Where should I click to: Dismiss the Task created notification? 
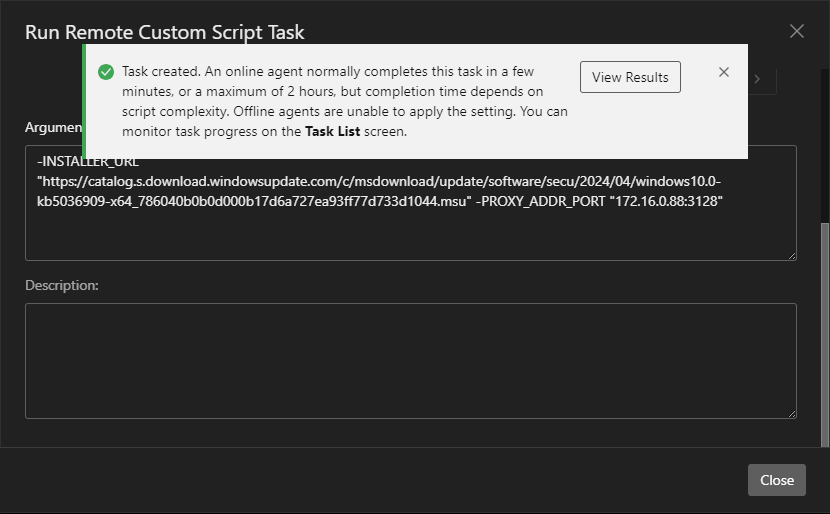(724, 72)
